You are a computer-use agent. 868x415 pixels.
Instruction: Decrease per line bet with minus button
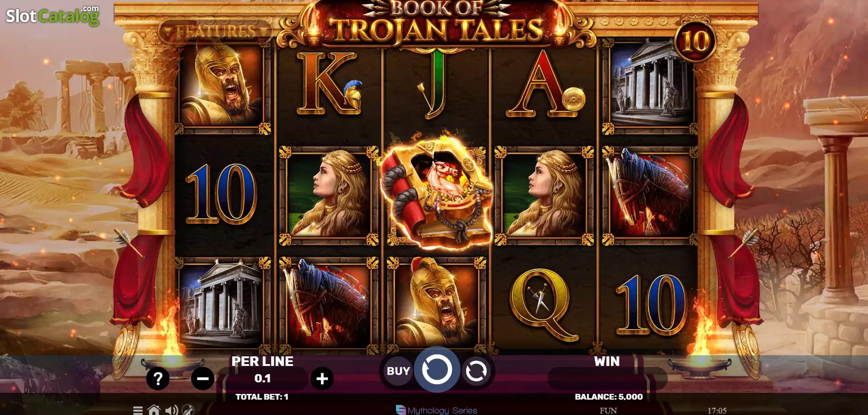pyautogui.click(x=203, y=379)
